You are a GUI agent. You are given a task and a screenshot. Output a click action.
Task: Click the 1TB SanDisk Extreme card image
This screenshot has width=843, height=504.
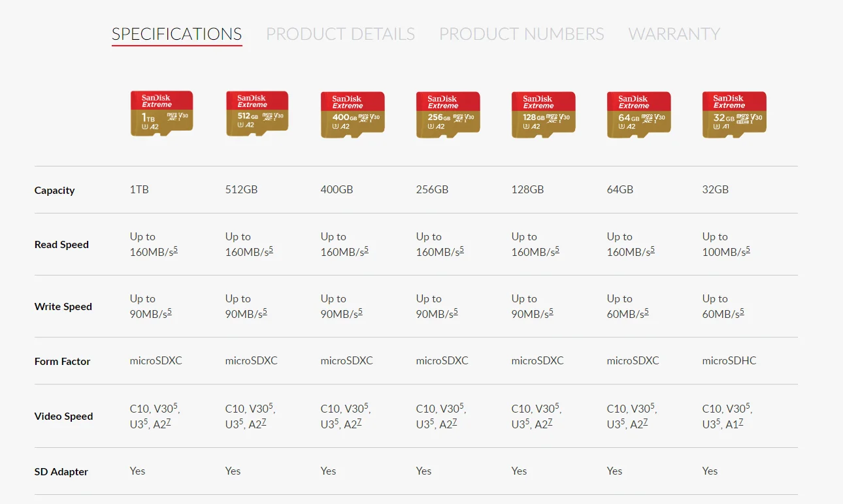[x=161, y=114]
